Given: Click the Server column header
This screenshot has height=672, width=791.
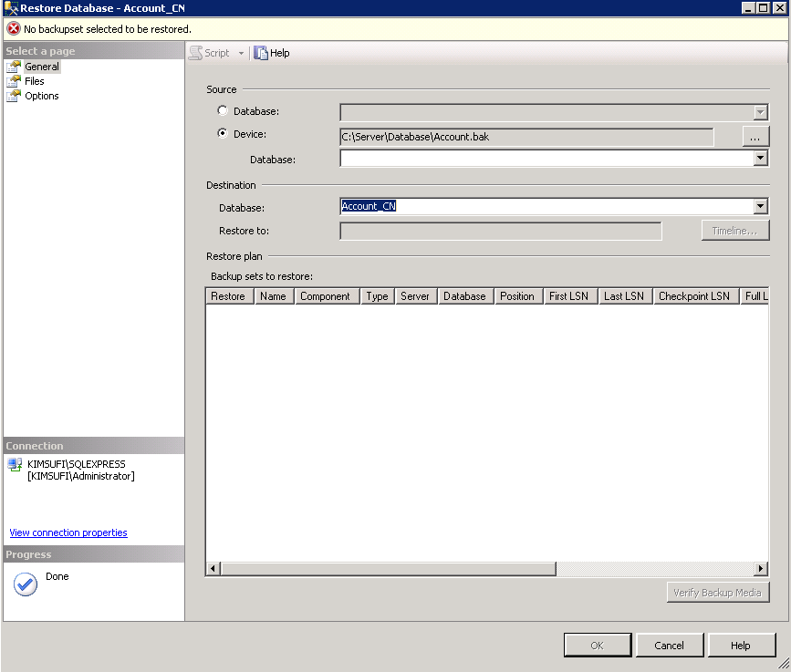Looking at the screenshot, I should [416, 296].
